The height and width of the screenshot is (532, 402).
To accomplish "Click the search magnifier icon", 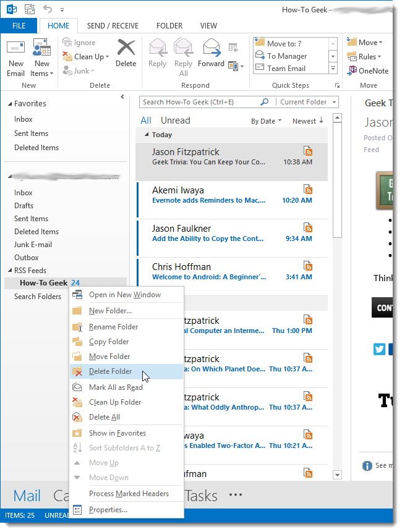I will [264, 102].
